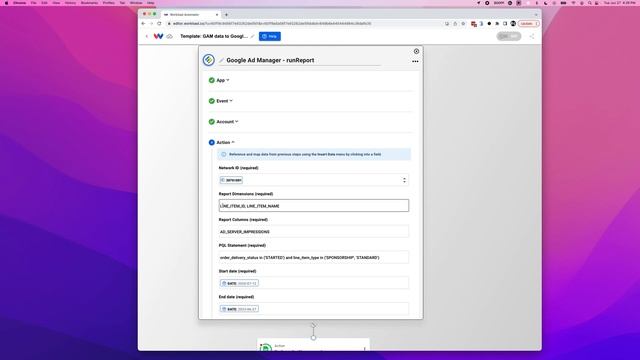
Task: Rename step with the pencil icon
Action: click(x=222, y=60)
